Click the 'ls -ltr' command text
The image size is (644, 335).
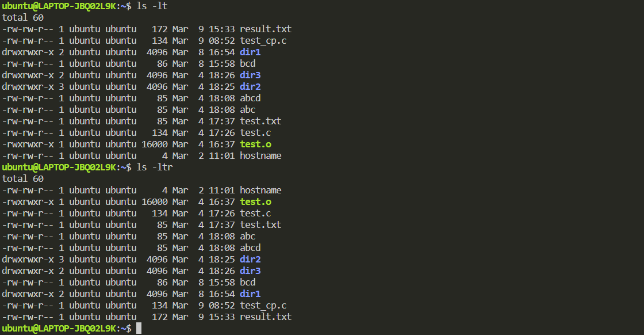[155, 167]
